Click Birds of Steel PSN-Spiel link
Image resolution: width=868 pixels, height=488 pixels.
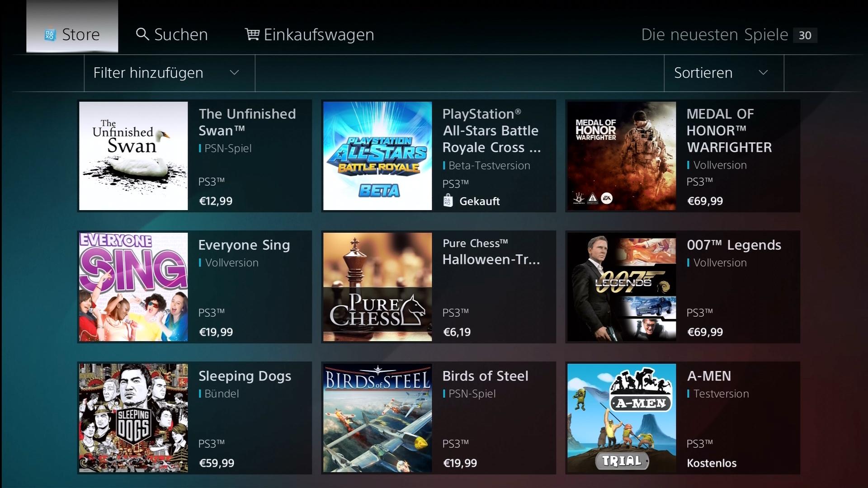(x=438, y=417)
